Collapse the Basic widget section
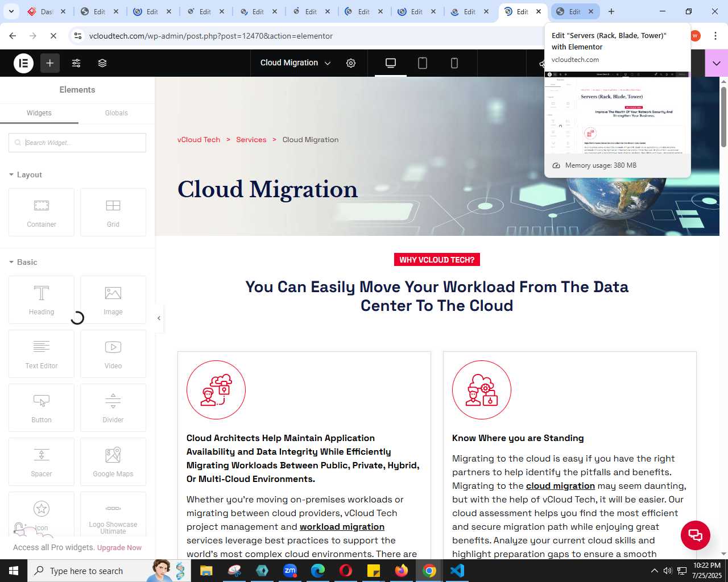Image resolution: width=728 pixels, height=582 pixels. 23,263
